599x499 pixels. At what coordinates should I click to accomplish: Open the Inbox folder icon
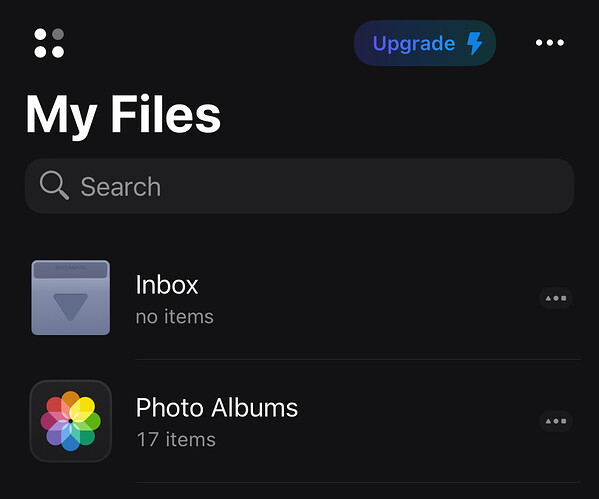click(71, 298)
